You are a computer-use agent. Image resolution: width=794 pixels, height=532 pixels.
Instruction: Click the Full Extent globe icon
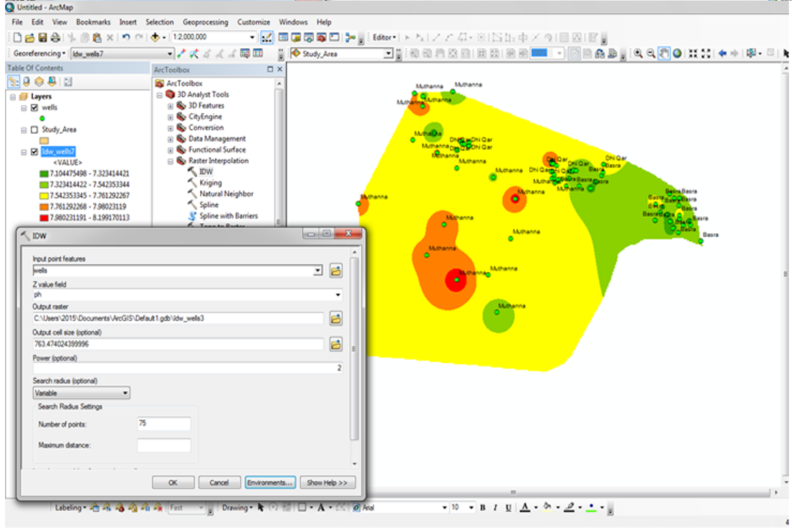(x=677, y=53)
